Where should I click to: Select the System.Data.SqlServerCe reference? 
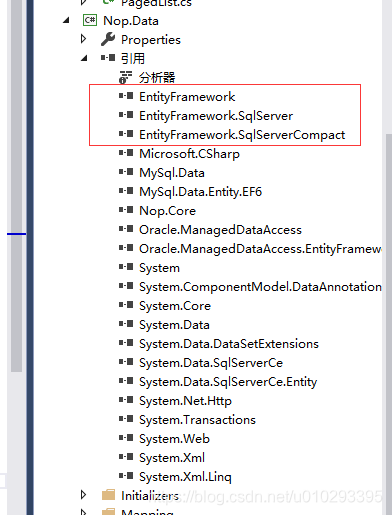211,363
